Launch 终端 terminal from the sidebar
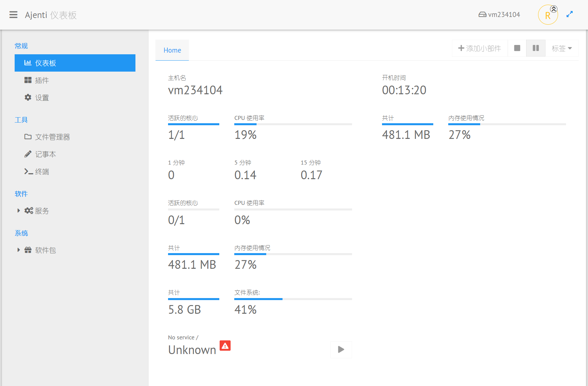This screenshot has width=588, height=386. [x=42, y=172]
